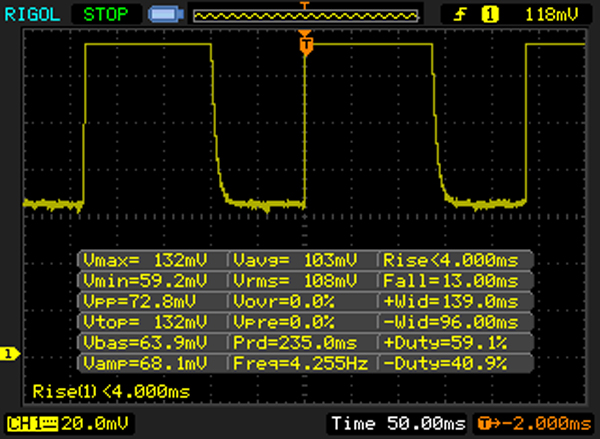Click the -Duty=40.9% measurement
600x439 pixels.
pos(445,363)
